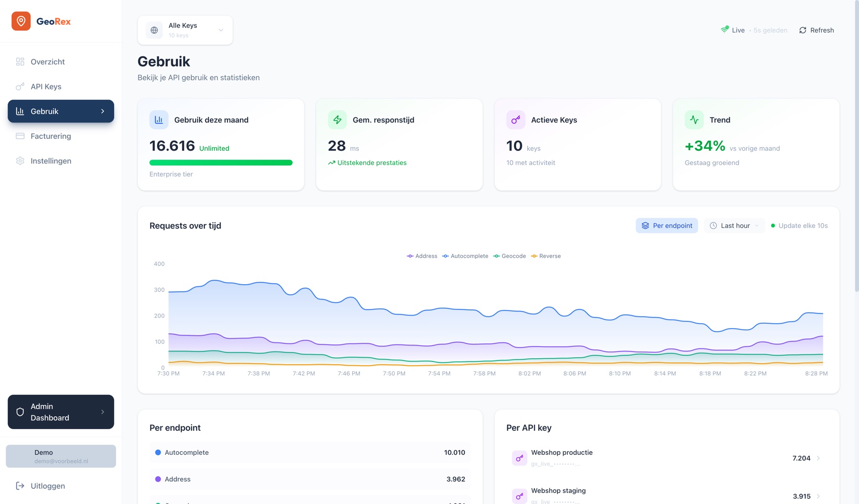Click the blue Autocomplete color dot in list
This screenshot has width=859, height=504.
tap(158, 453)
